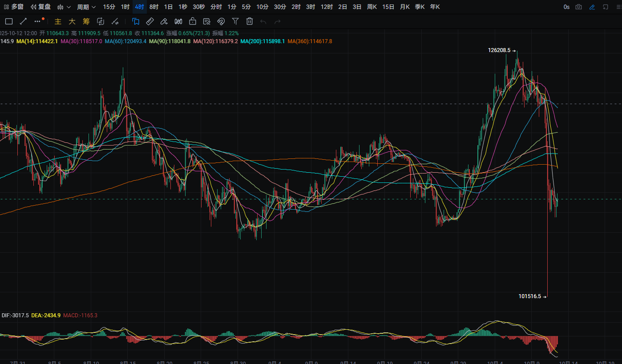This screenshot has width=622, height=364.
Task: Click the MA(200) cyan indicator label
Action: [x=263, y=41]
